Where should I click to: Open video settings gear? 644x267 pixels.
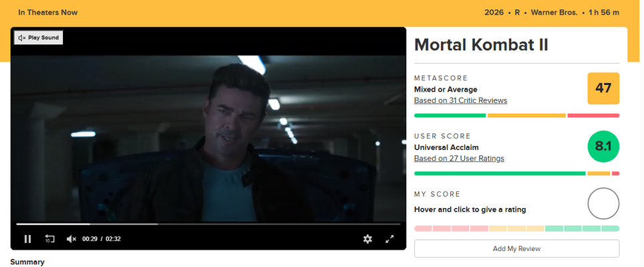point(367,239)
